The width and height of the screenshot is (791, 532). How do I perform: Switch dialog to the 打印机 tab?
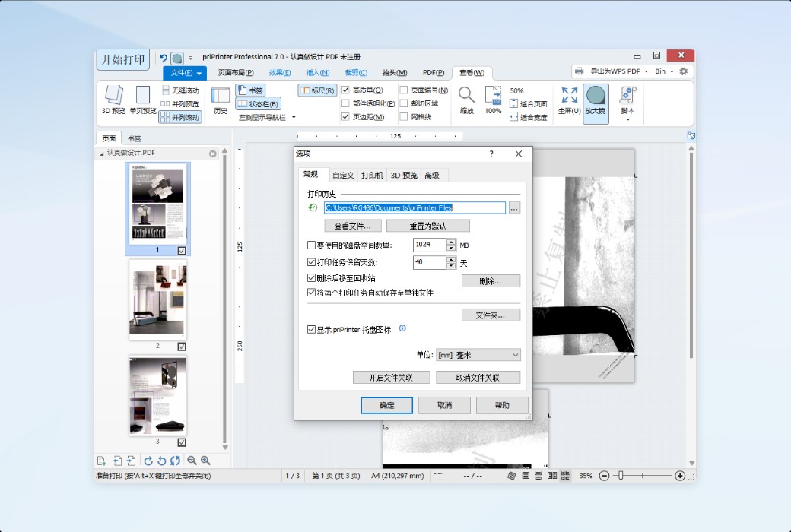click(x=372, y=176)
